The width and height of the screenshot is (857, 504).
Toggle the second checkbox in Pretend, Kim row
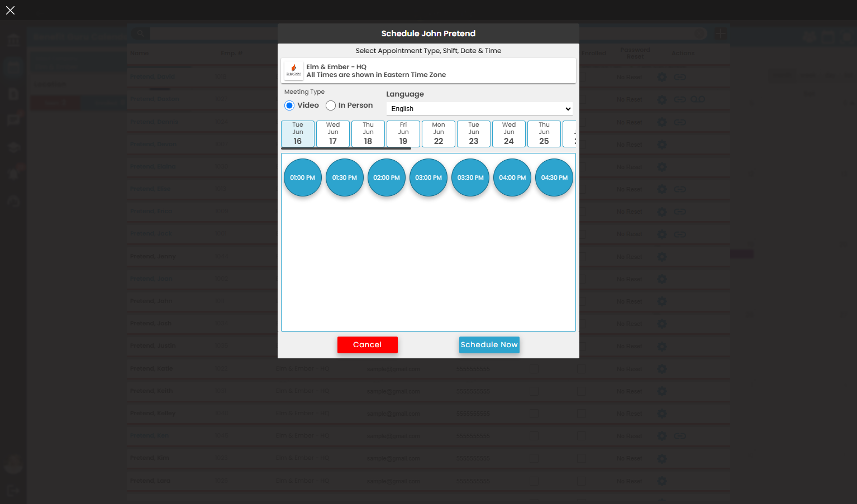pos(582,458)
